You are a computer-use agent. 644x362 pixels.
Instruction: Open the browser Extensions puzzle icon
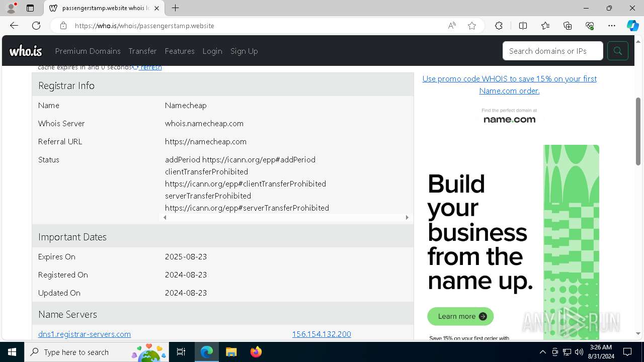499,26
